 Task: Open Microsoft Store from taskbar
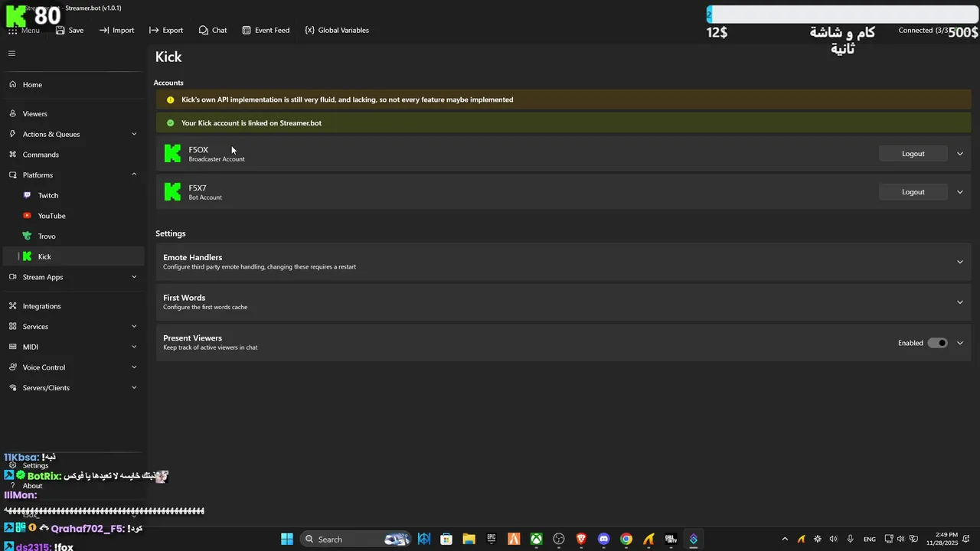pos(446,540)
